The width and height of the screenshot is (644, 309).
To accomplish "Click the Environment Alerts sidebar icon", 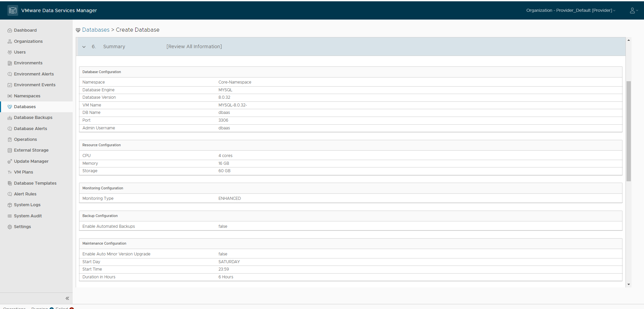I will (10, 74).
